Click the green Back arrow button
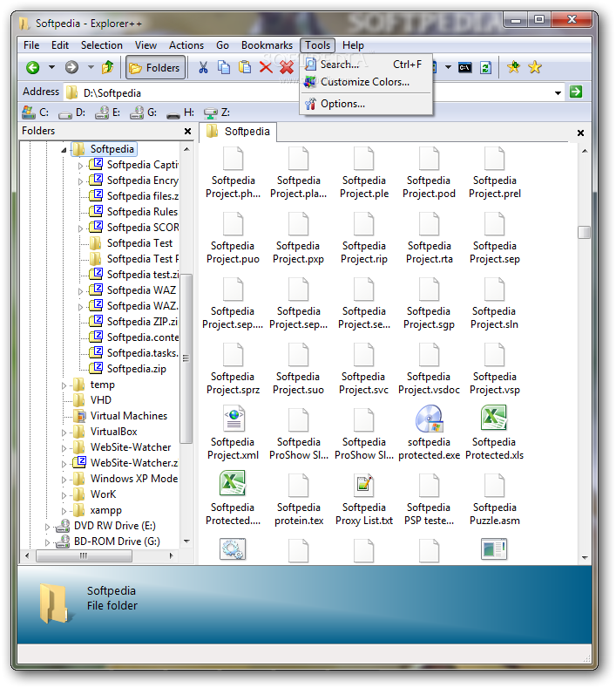 pyautogui.click(x=33, y=67)
